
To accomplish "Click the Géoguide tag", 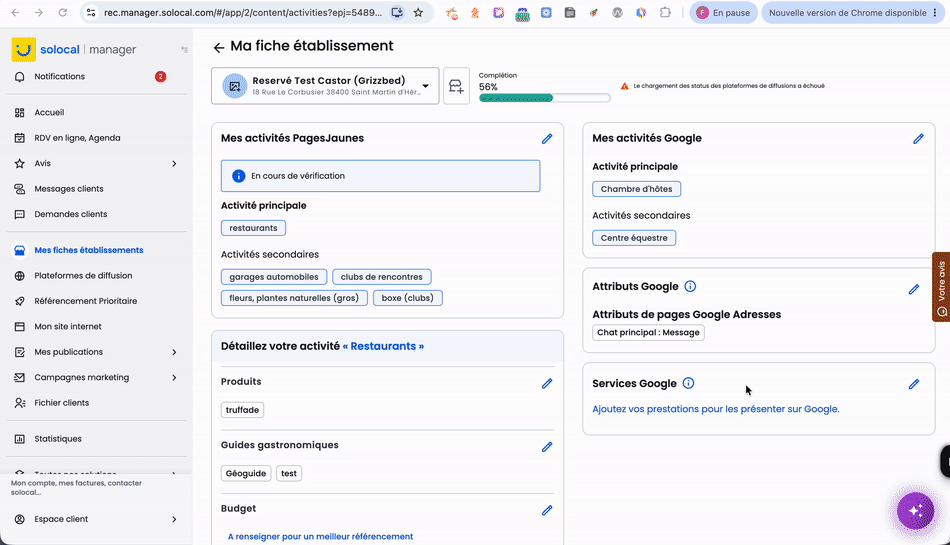I will coord(246,474).
